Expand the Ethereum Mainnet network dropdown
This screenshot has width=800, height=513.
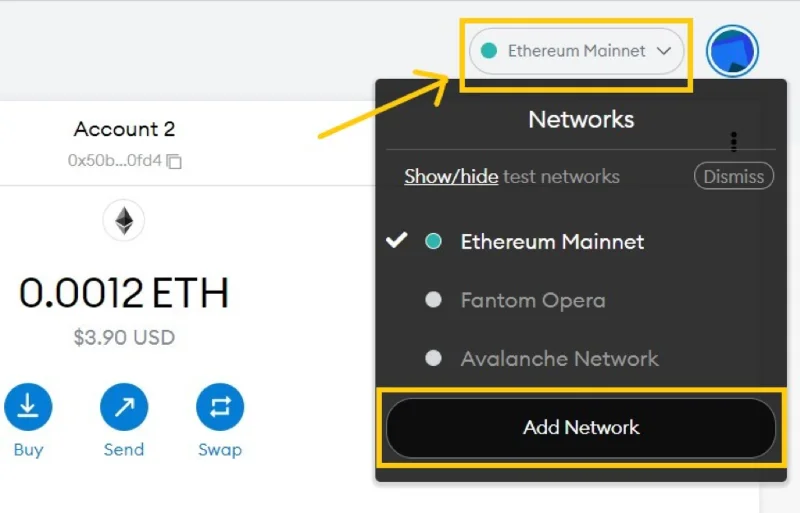pos(577,51)
